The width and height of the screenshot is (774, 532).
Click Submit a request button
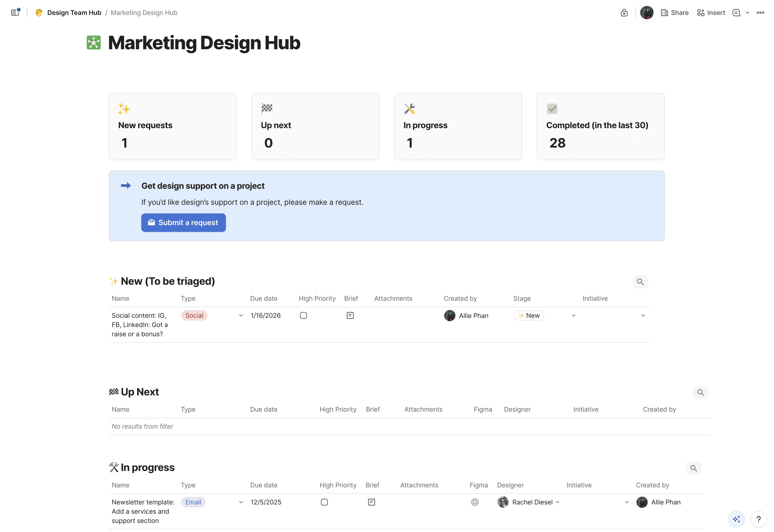(183, 223)
